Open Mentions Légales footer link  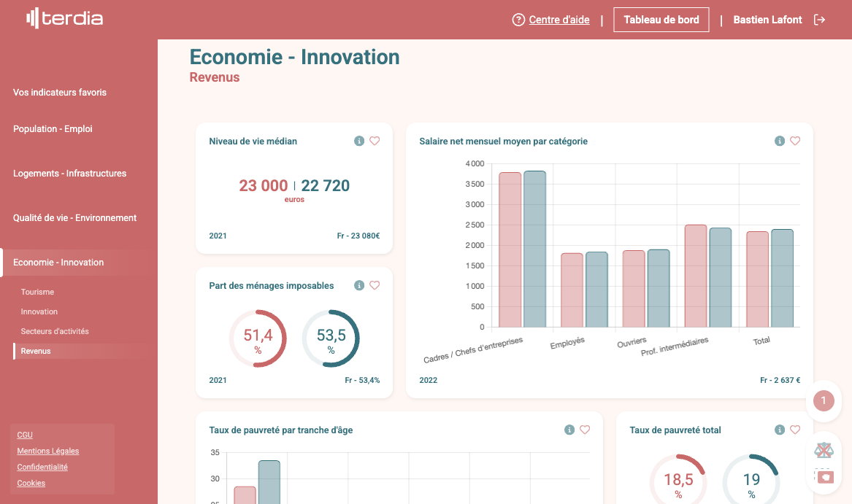pos(48,451)
